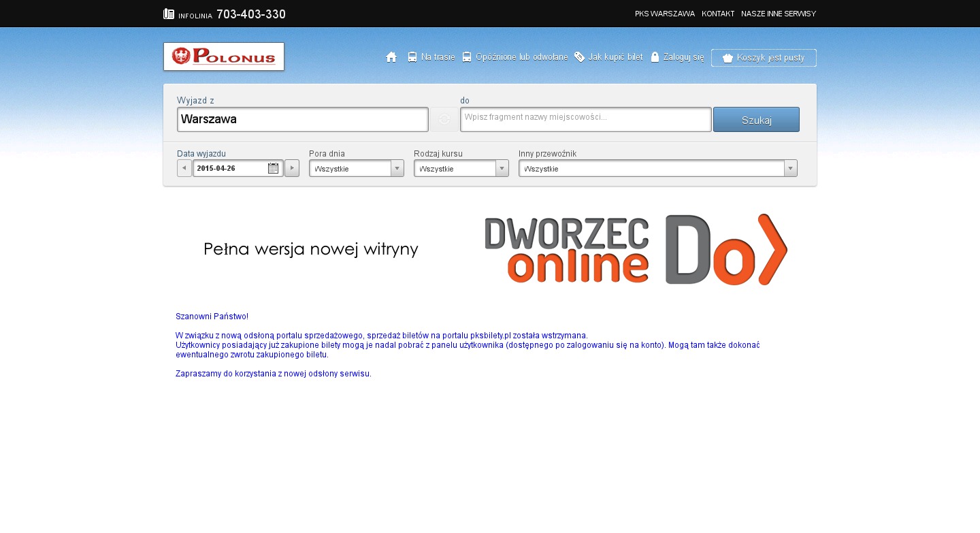
Task: Go to previous departure date arrow
Action: (x=184, y=168)
